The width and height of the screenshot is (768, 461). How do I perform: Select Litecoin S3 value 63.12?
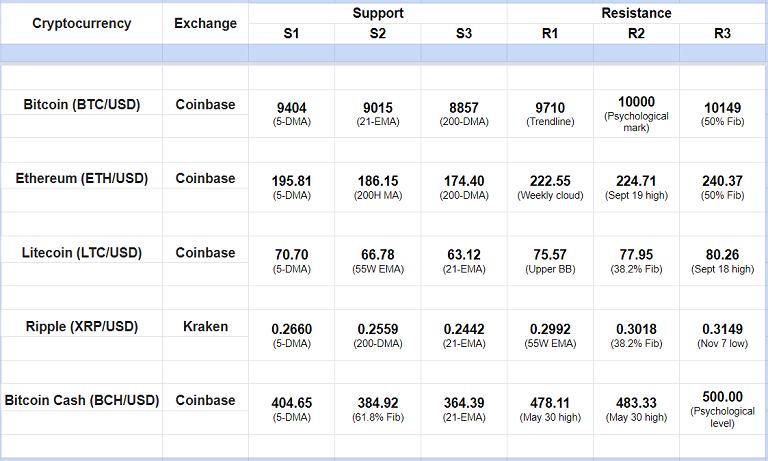pos(463,254)
